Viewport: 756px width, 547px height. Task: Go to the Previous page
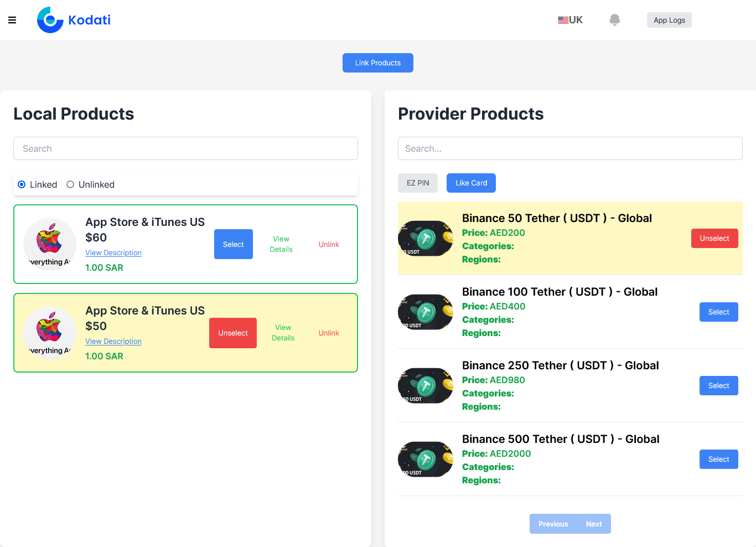[x=553, y=524]
